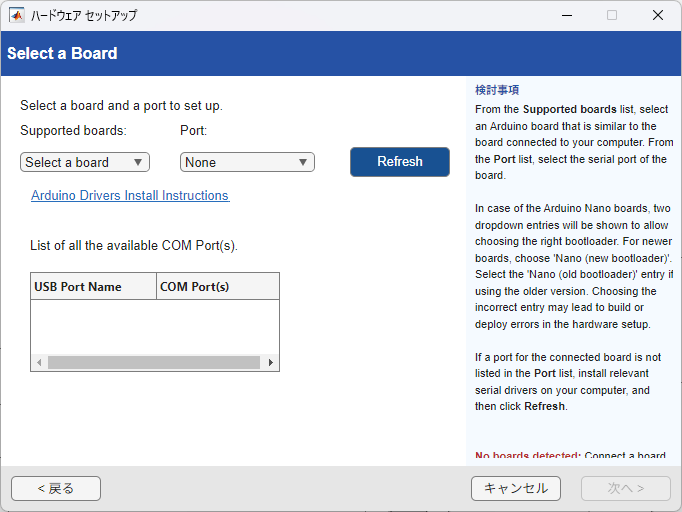Click the 'No boards detected' warning text
The height and width of the screenshot is (512, 682).
[528, 456]
